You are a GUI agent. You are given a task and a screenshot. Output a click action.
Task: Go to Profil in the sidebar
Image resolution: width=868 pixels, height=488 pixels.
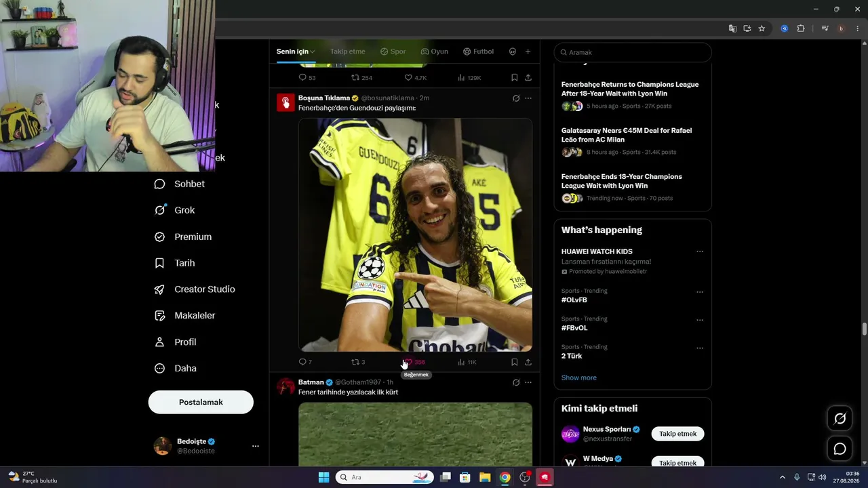pos(175,342)
